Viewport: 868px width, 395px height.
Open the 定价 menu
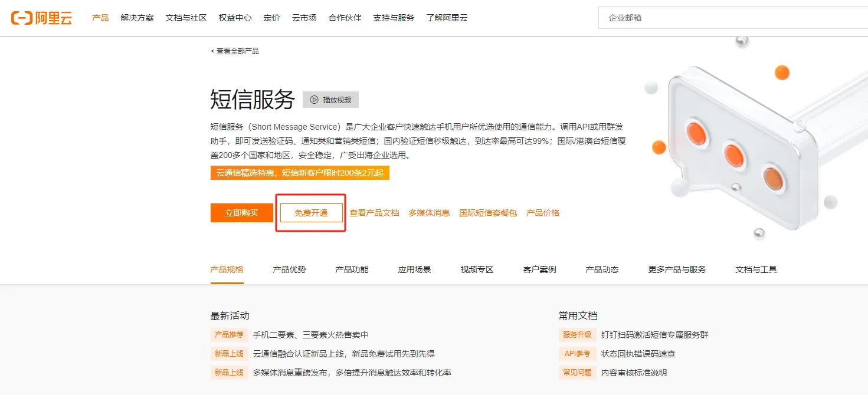[271, 18]
